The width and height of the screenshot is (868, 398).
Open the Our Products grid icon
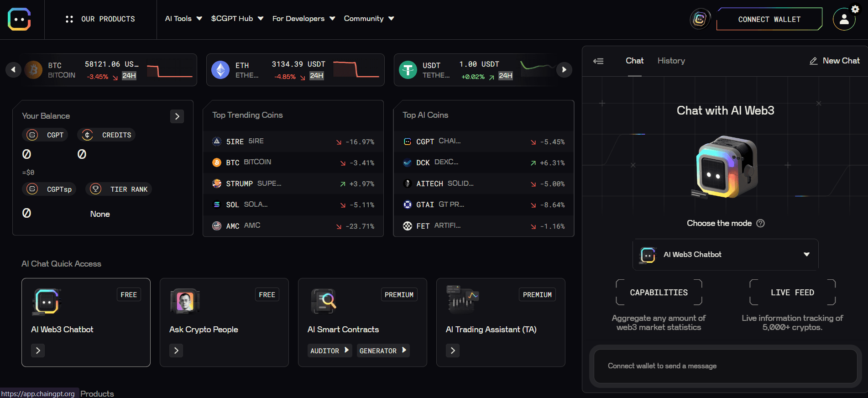click(x=69, y=19)
